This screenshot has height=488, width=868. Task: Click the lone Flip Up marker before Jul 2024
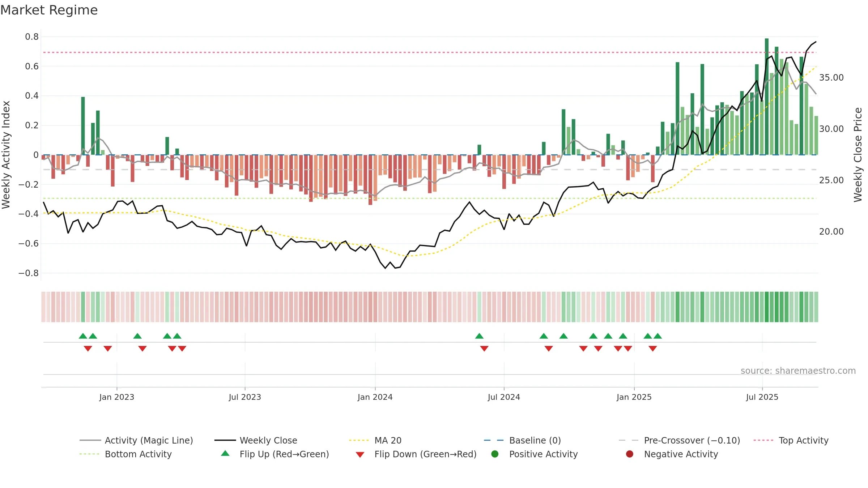479,336
